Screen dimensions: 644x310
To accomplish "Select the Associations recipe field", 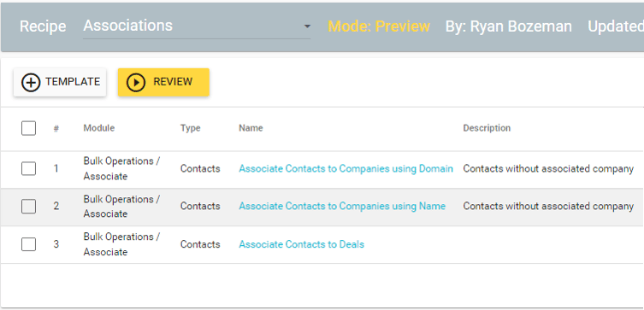I will 197,26.
